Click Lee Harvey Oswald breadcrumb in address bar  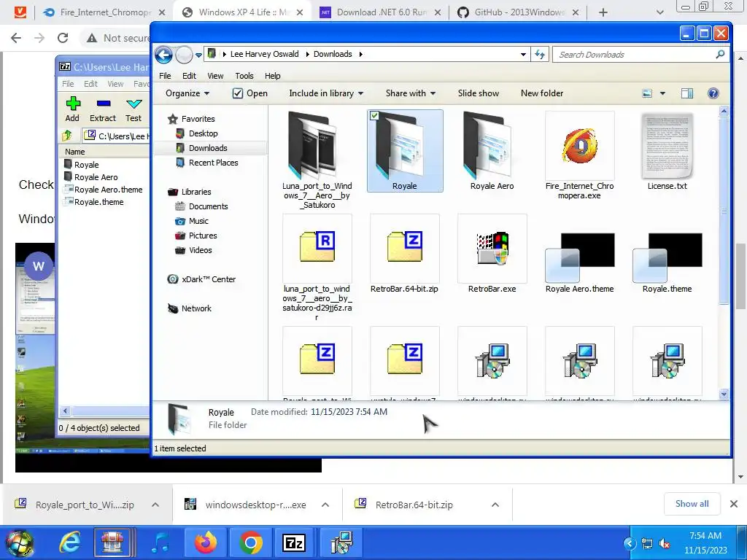[x=264, y=54]
